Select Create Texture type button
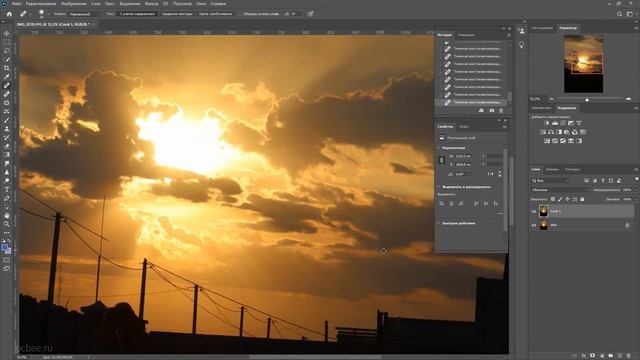The image size is (640, 360). point(177,14)
